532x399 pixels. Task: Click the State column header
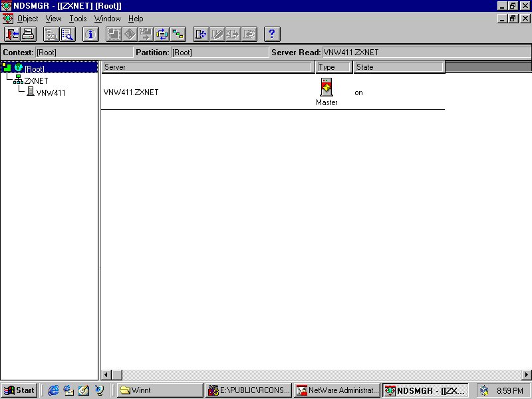tap(399, 67)
